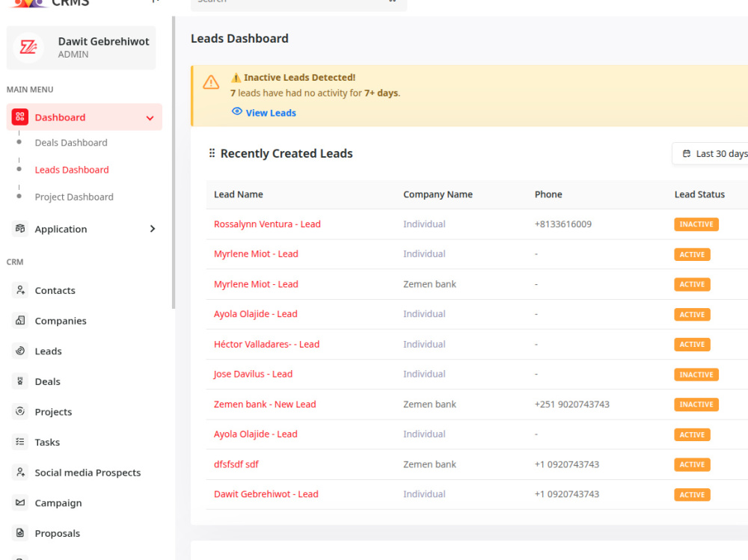This screenshot has height=560, width=748.
Task: Click the drag handle icon beside Recently Created Leads
Action: [x=212, y=153]
